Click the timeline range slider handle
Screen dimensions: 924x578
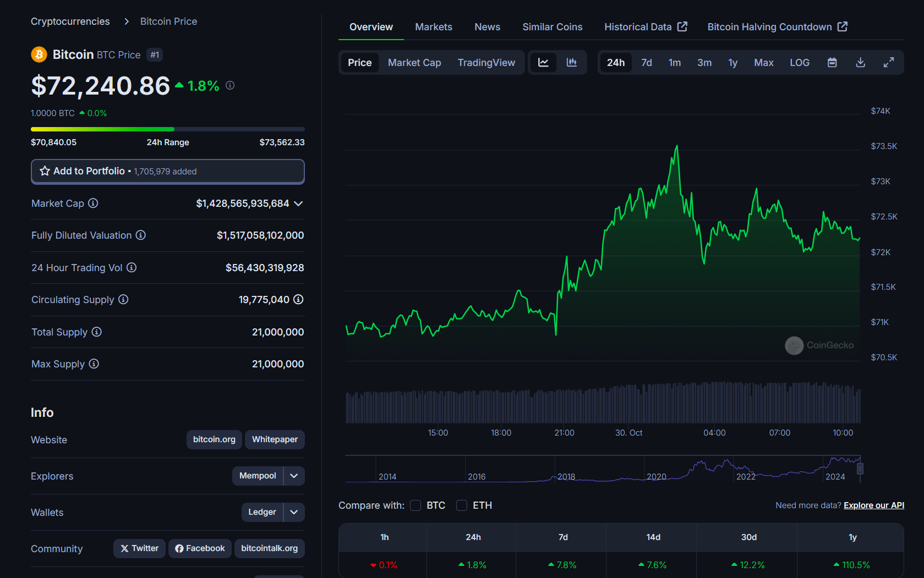tap(860, 469)
